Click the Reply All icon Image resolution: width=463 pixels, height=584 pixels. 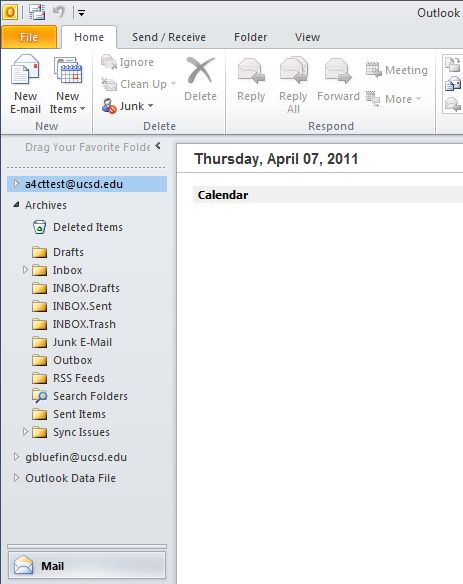click(x=294, y=70)
